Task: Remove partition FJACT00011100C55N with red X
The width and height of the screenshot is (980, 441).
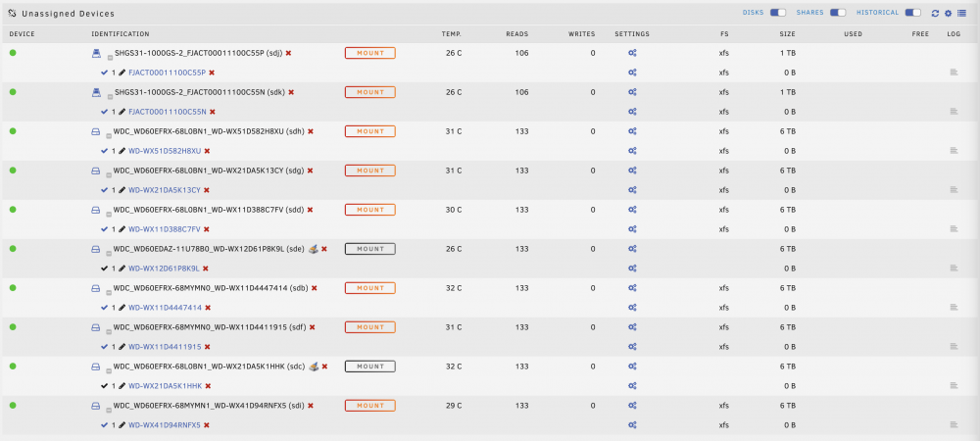Action: pyautogui.click(x=213, y=112)
